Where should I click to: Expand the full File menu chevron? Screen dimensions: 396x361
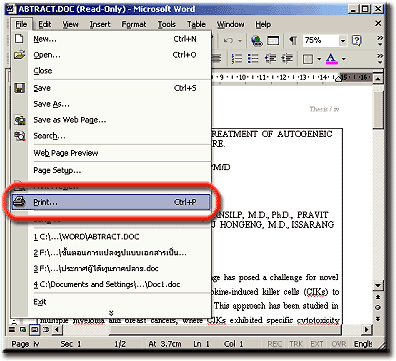pyautogui.click(x=111, y=313)
